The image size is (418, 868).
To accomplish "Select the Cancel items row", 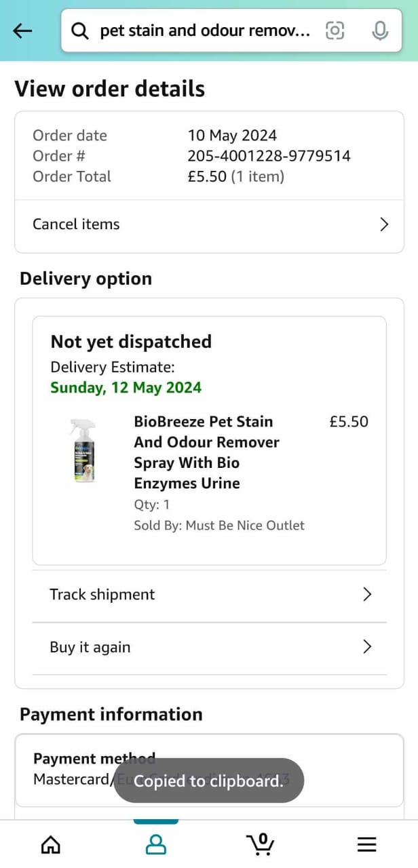I will point(209,226).
